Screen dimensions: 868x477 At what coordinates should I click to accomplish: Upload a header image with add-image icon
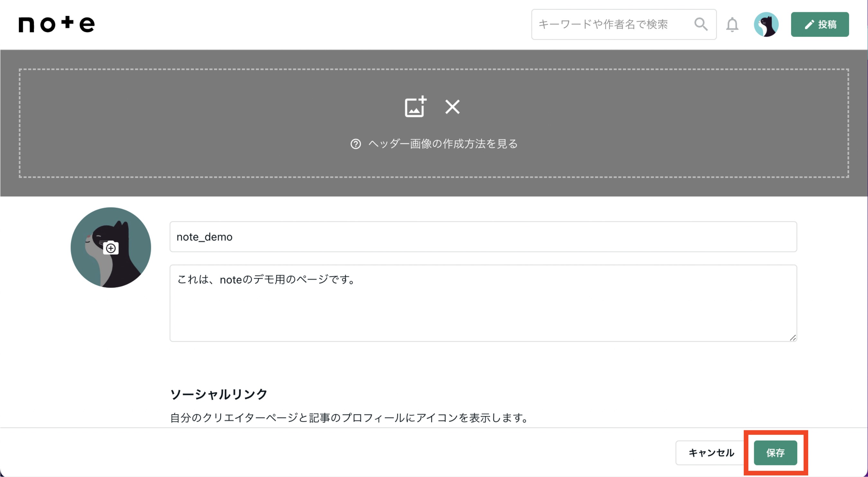coord(415,107)
